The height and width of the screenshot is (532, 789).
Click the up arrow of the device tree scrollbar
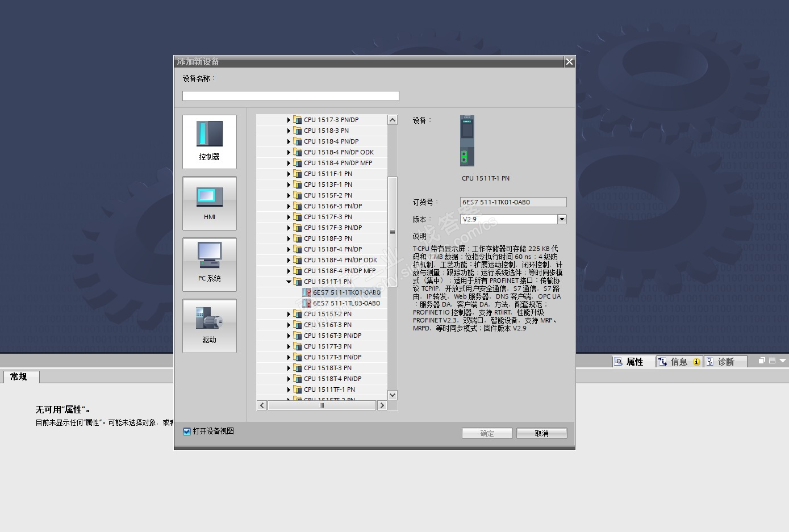coord(393,120)
